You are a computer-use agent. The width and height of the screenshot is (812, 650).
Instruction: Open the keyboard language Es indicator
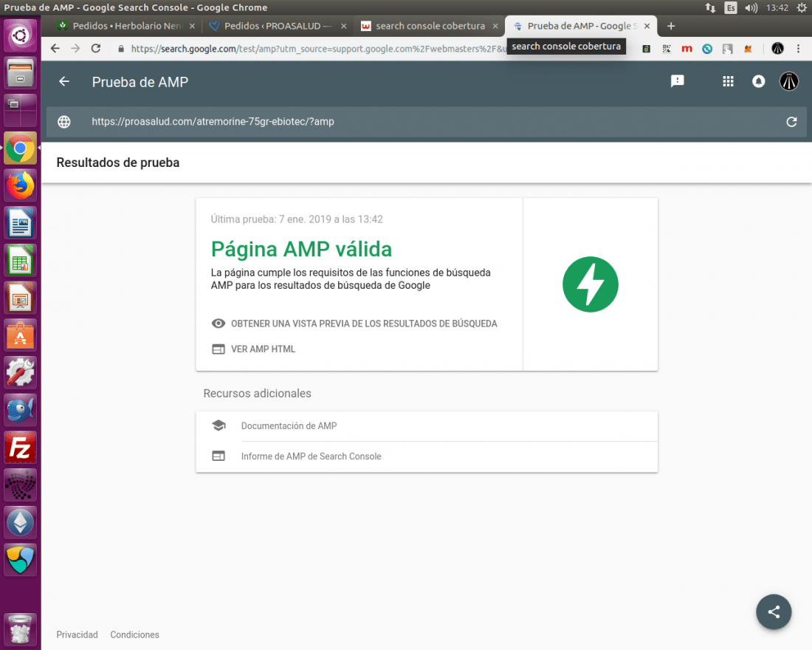(x=731, y=8)
